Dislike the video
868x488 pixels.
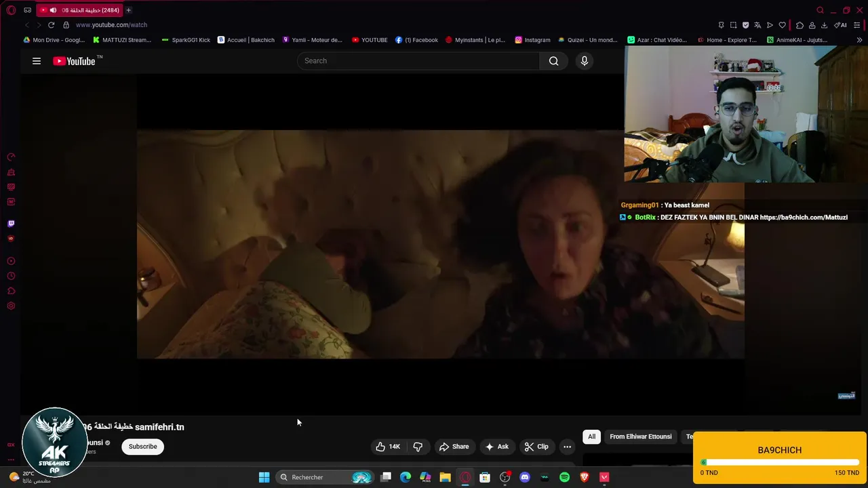[418, 447]
